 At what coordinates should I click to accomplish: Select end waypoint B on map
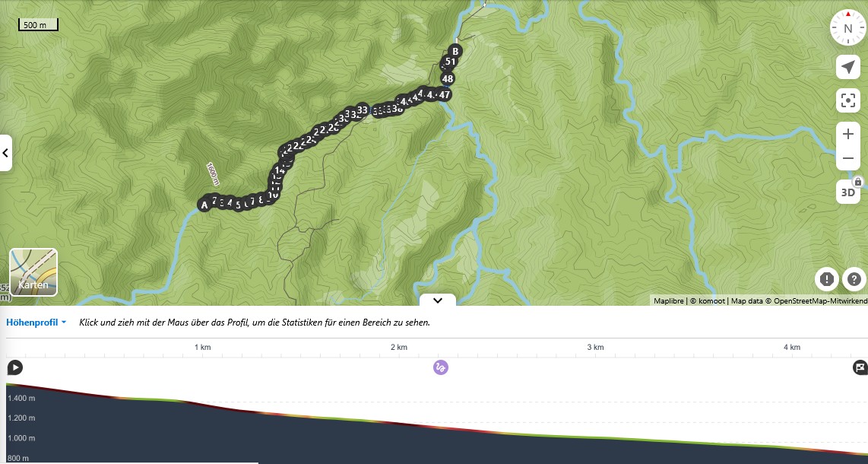[x=455, y=52]
